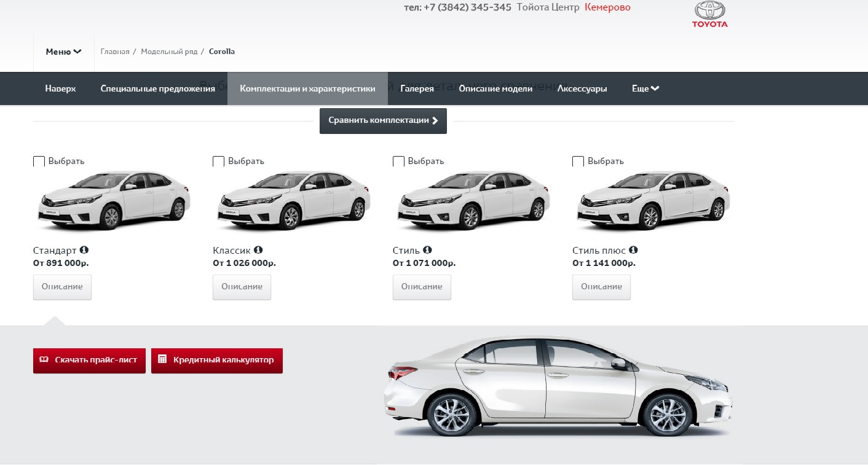Click the Стандарт car thumbnail
This screenshot has width=868, height=465.
pos(114,201)
